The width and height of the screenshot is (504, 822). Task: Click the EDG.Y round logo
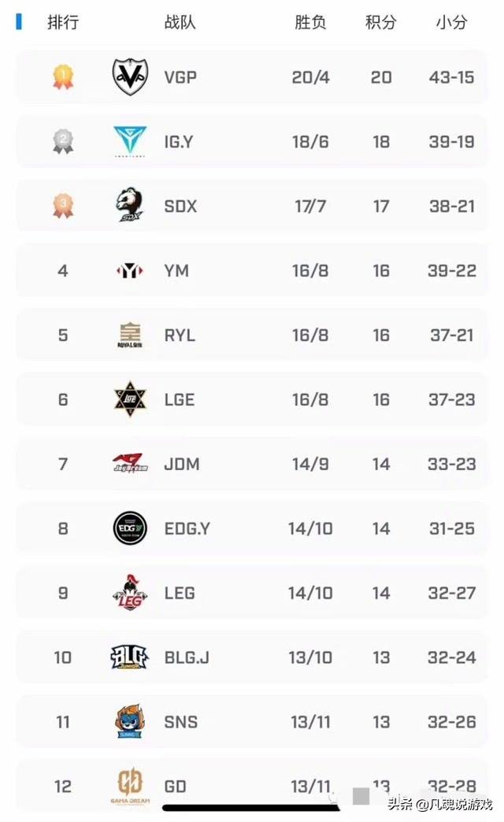[130, 528]
